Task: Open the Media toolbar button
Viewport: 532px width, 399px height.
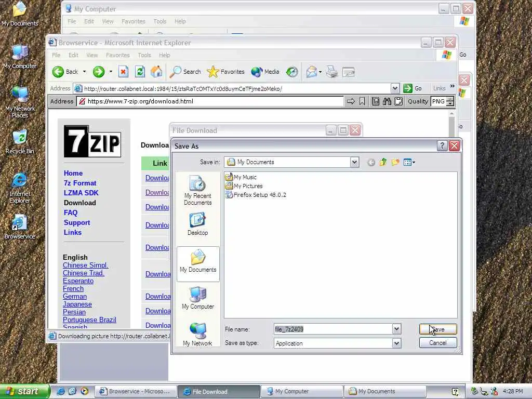Action: pos(265,72)
